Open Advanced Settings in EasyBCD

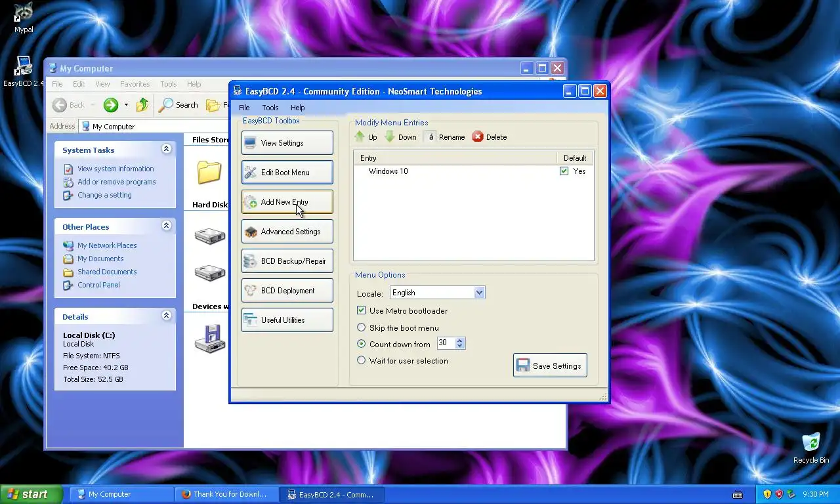pyautogui.click(x=287, y=232)
